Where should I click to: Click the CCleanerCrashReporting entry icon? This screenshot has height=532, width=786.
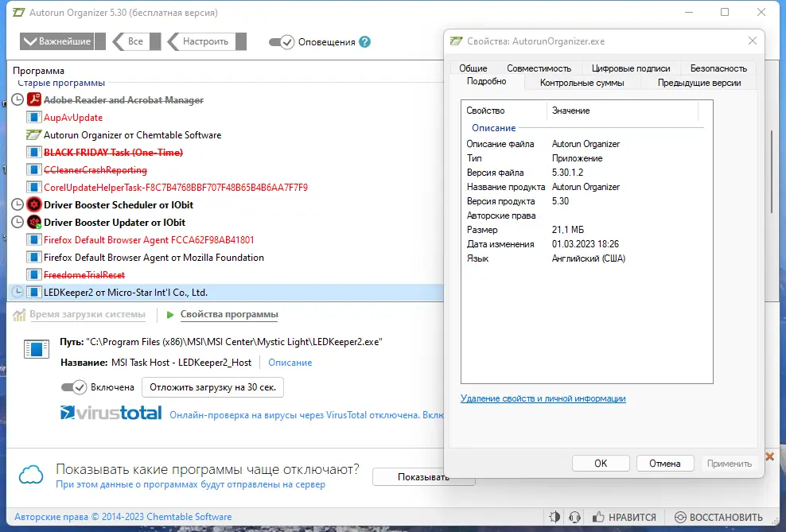(x=33, y=170)
